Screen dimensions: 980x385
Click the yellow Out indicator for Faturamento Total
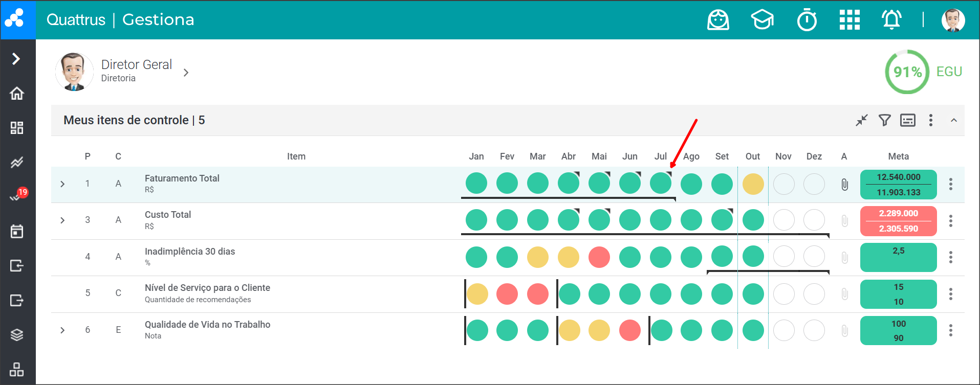coord(753,184)
